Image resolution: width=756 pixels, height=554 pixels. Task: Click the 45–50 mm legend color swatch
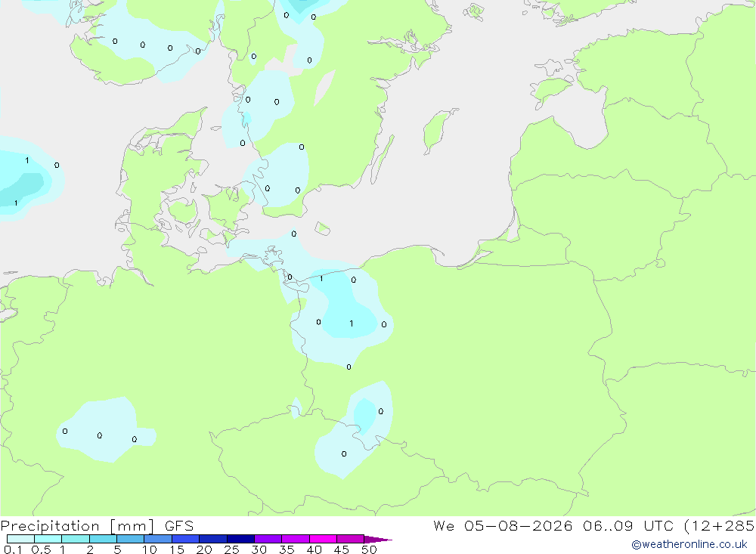tap(350, 539)
